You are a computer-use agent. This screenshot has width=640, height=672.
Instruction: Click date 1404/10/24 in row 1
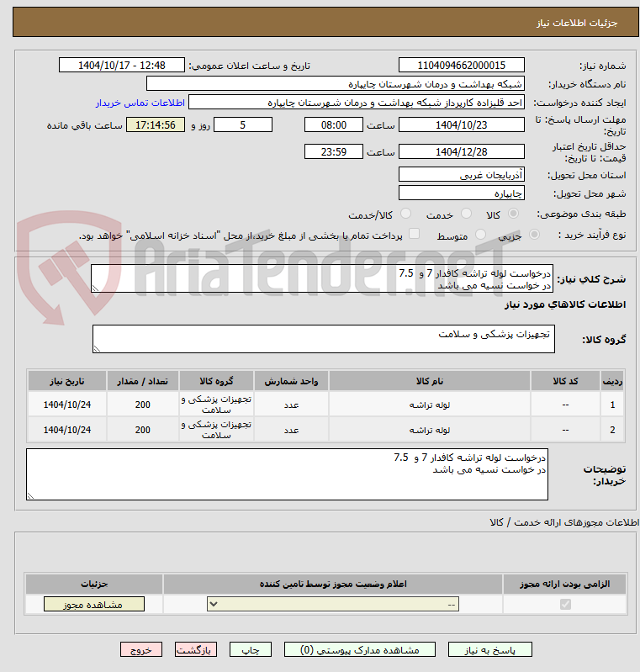click(67, 405)
